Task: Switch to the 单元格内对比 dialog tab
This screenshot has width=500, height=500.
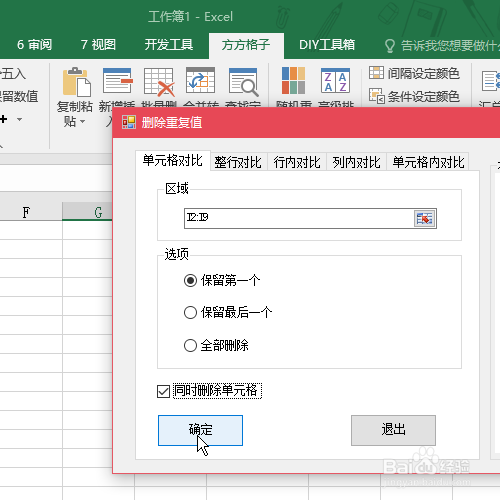Action: coord(428,162)
